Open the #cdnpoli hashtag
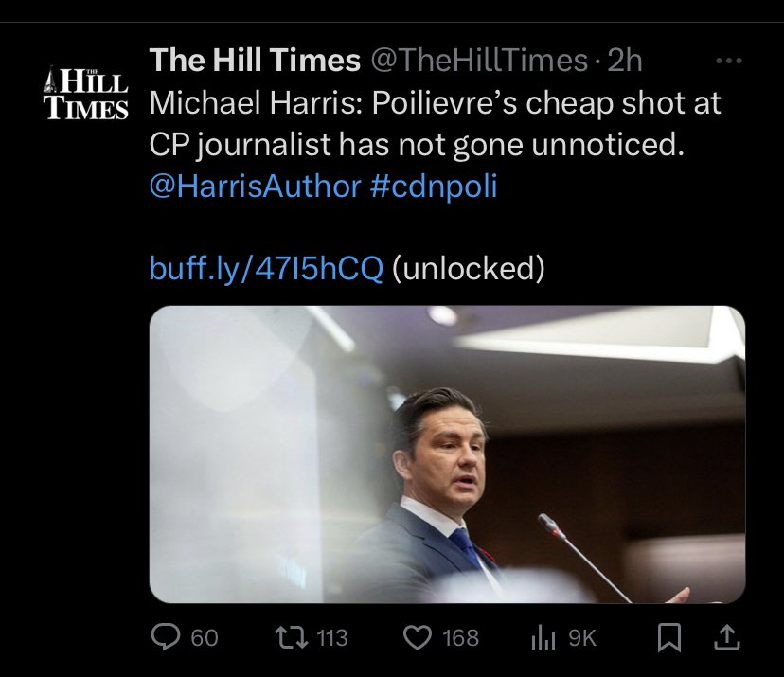Screen dimensions: 784x677 [x=431, y=187]
